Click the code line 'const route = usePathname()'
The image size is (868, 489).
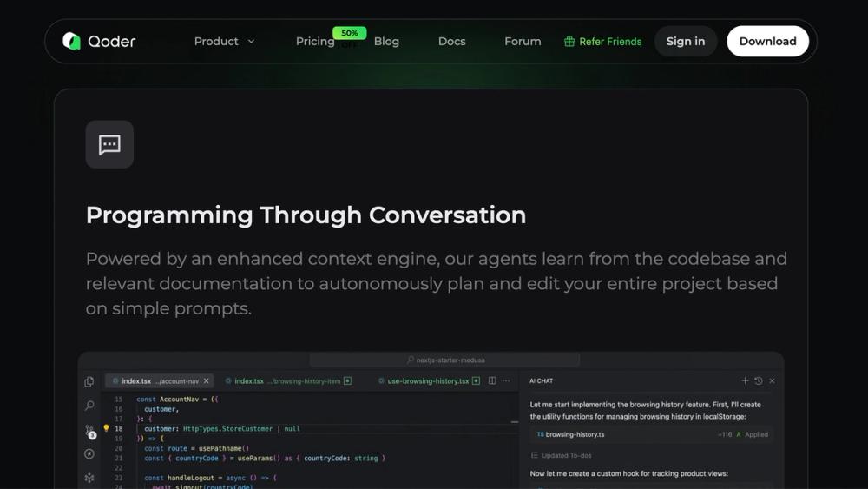click(x=196, y=448)
